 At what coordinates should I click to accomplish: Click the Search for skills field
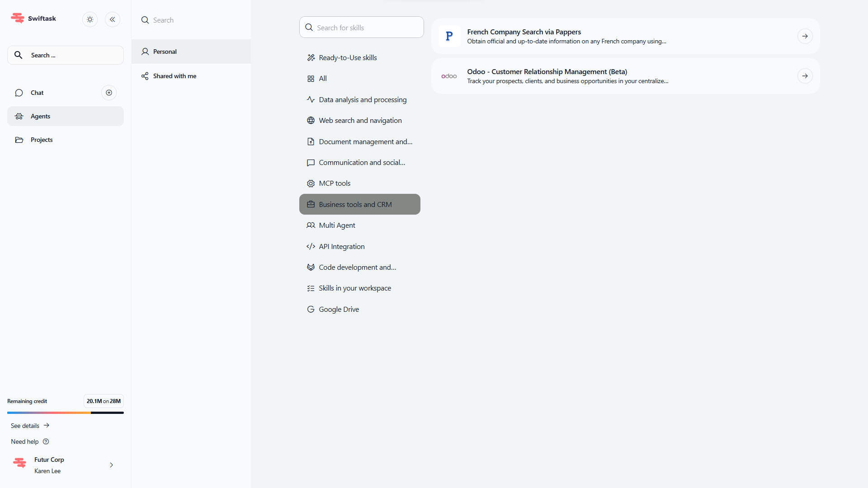[362, 28]
